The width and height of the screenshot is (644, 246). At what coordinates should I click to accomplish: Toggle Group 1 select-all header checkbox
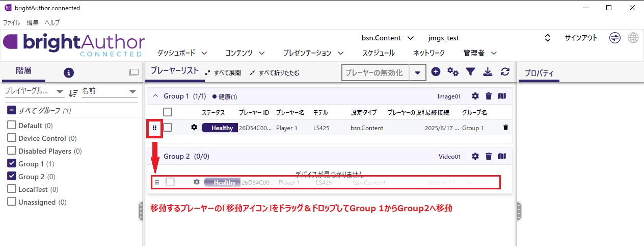[168, 112]
